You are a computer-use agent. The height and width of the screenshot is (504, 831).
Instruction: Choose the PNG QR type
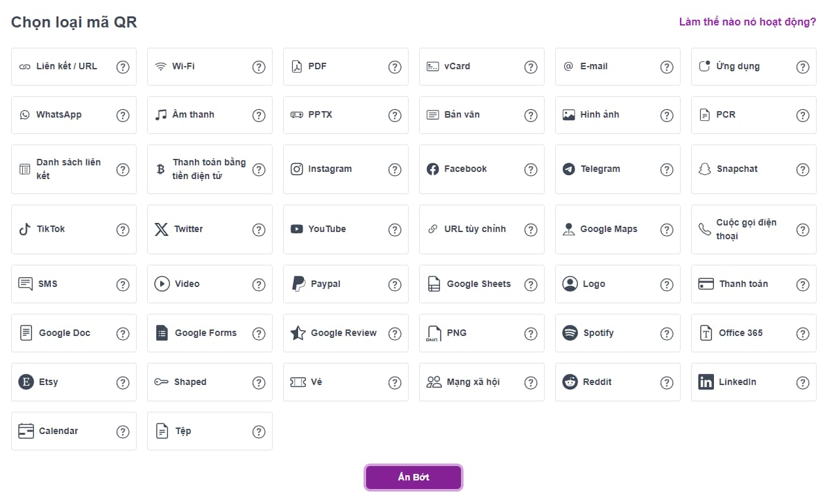(482, 333)
